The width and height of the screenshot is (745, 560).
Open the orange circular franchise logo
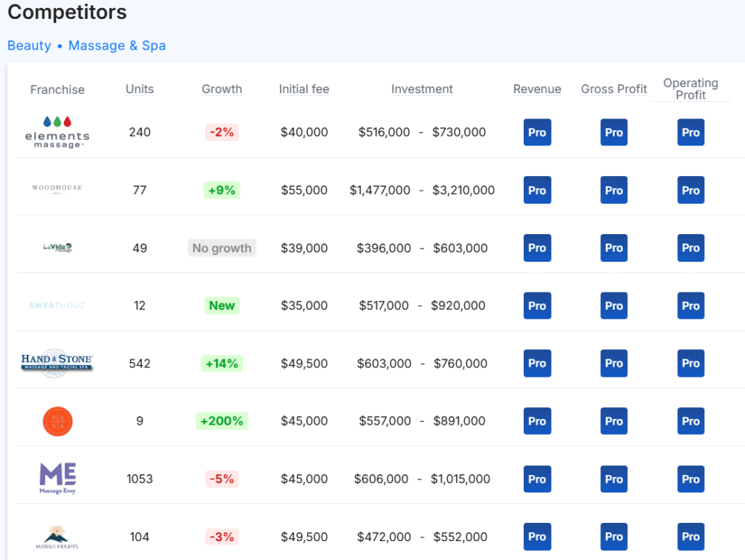(57, 421)
